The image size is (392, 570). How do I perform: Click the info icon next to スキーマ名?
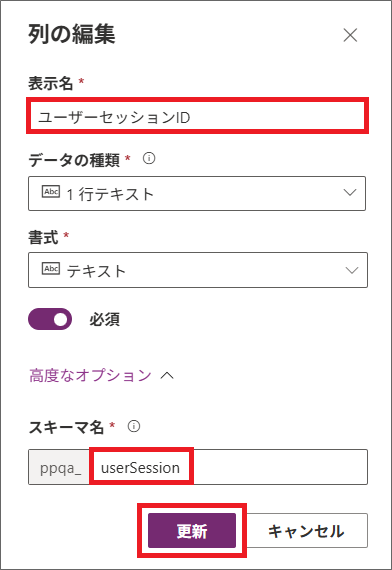tap(134, 426)
